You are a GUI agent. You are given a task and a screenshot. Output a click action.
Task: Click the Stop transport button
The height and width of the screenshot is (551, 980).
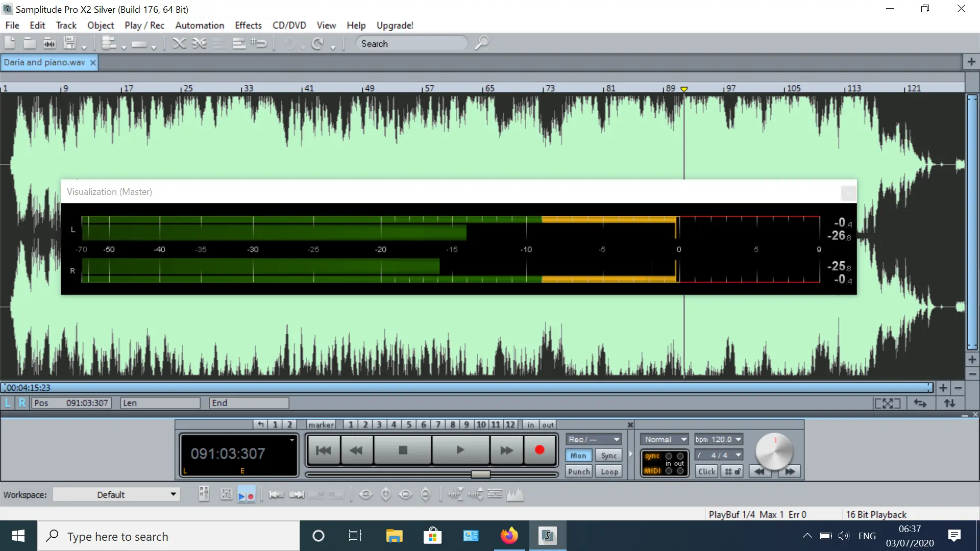(403, 450)
